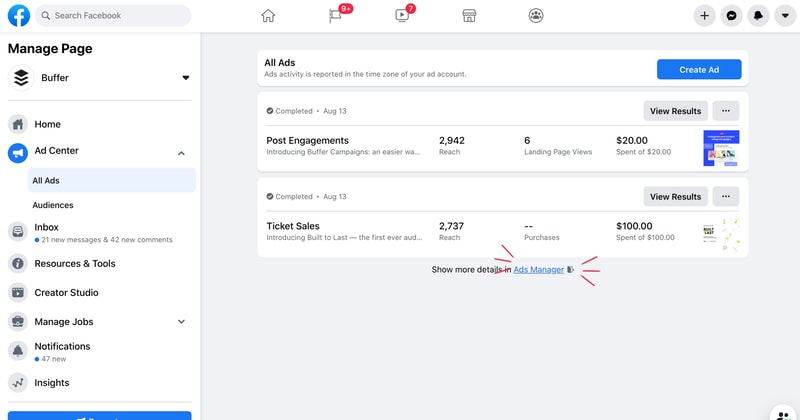Open Insights in the sidebar

click(x=52, y=382)
